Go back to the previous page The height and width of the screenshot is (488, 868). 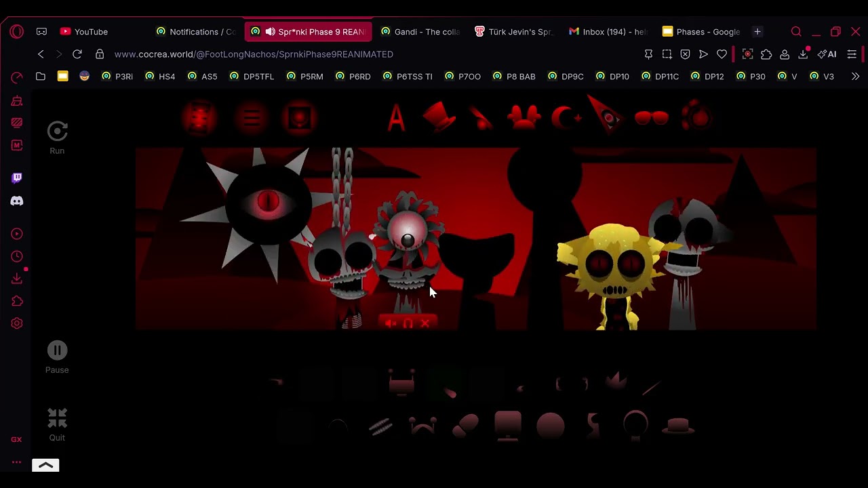(41, 54)
